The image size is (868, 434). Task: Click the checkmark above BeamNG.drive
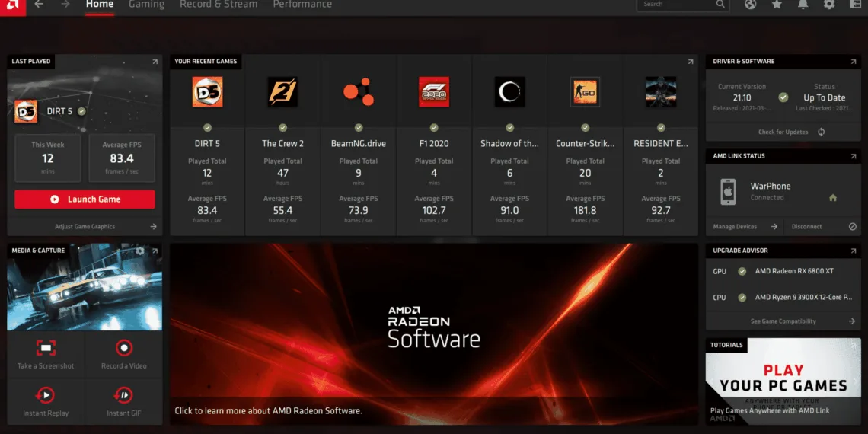(358, 128)
